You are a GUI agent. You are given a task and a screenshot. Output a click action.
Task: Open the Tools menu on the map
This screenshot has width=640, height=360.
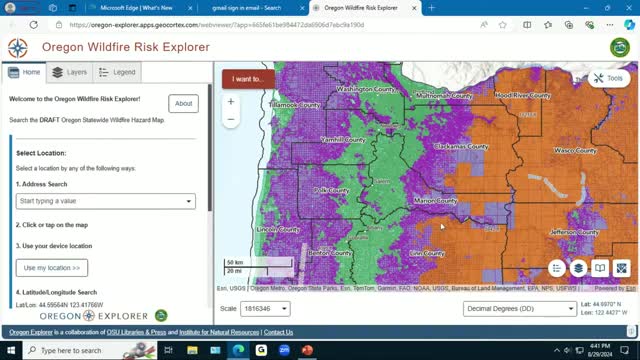pyautogui.click(x=609, y=78)
